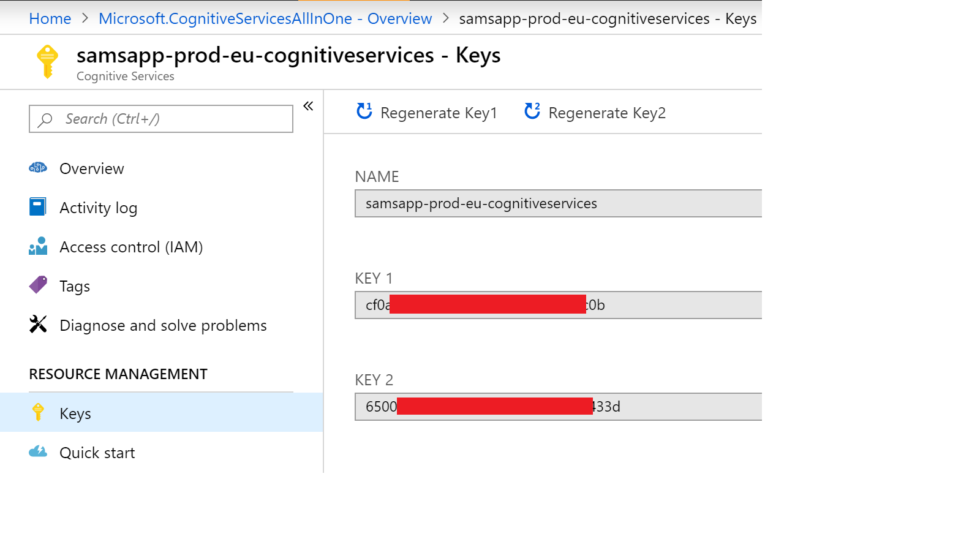Click the Regenerate Key2 refresh icon

tap(532, 111)
